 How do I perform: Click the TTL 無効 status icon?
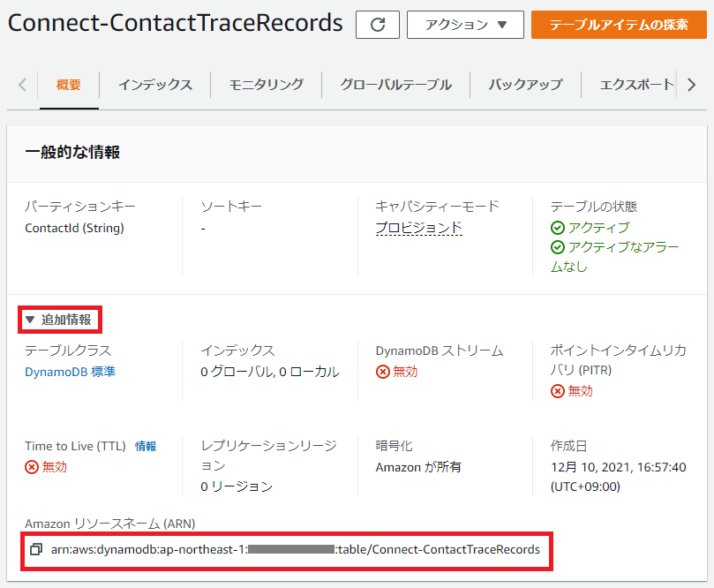click(x=32, y=467)
